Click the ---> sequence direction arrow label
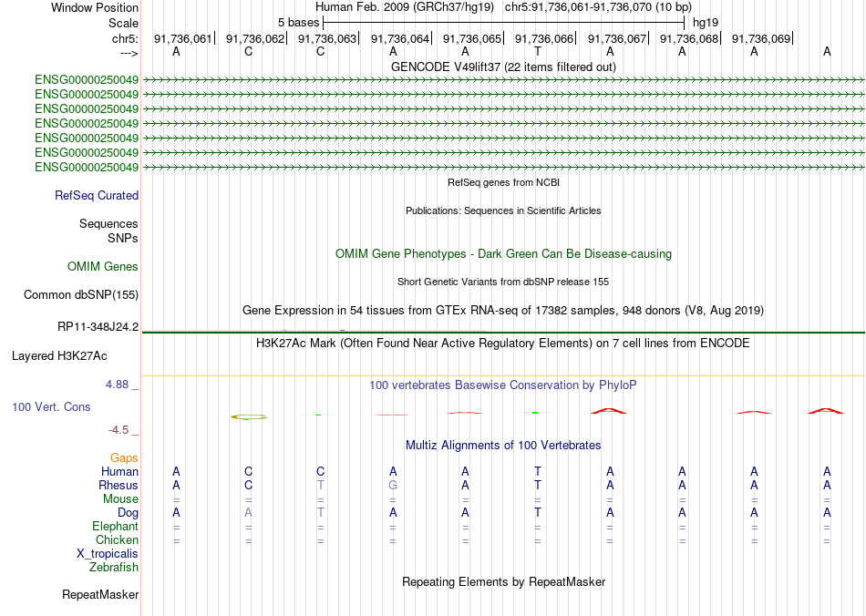 tap(129, 53)
